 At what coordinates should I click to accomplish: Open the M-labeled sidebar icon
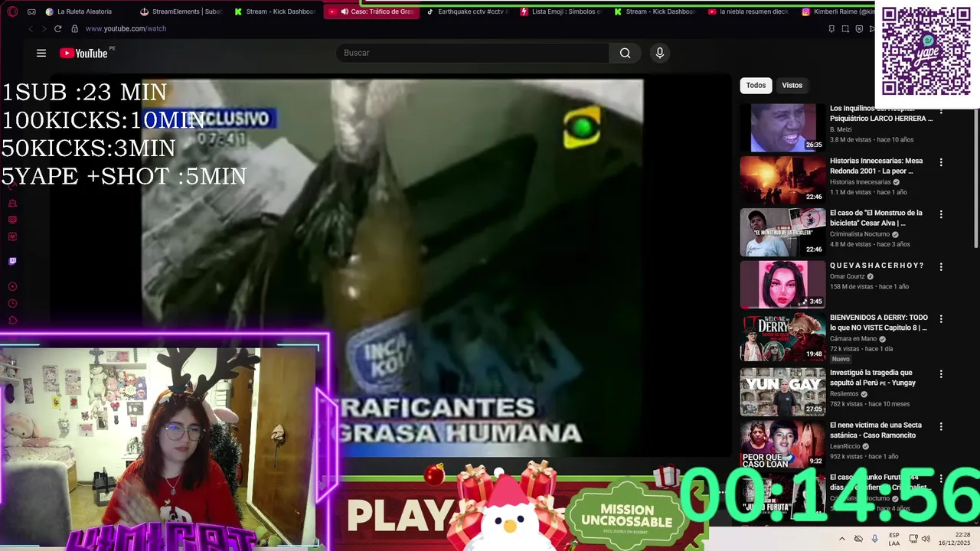point(12,236)
